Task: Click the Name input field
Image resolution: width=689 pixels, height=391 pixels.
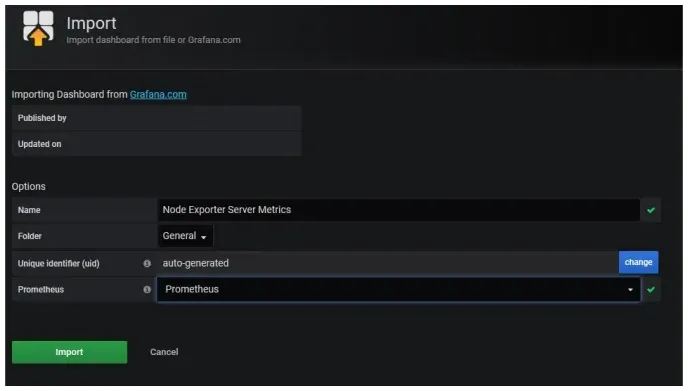Action: (x=399, y=210)
